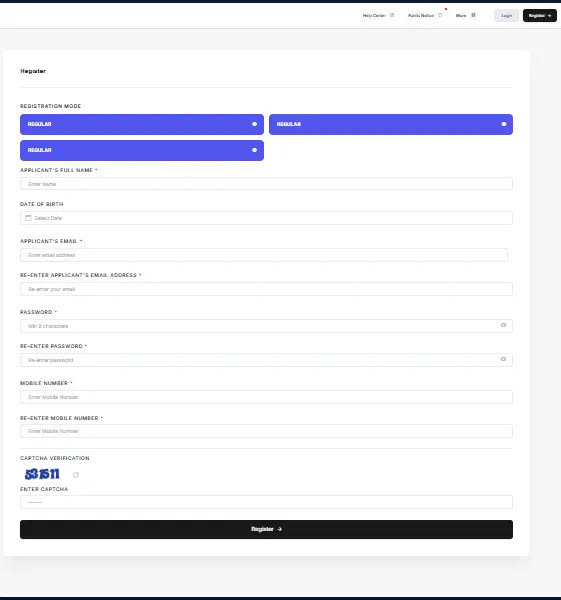
Task: Click the Applicant's Email input box
Action: tap(264, 255)
